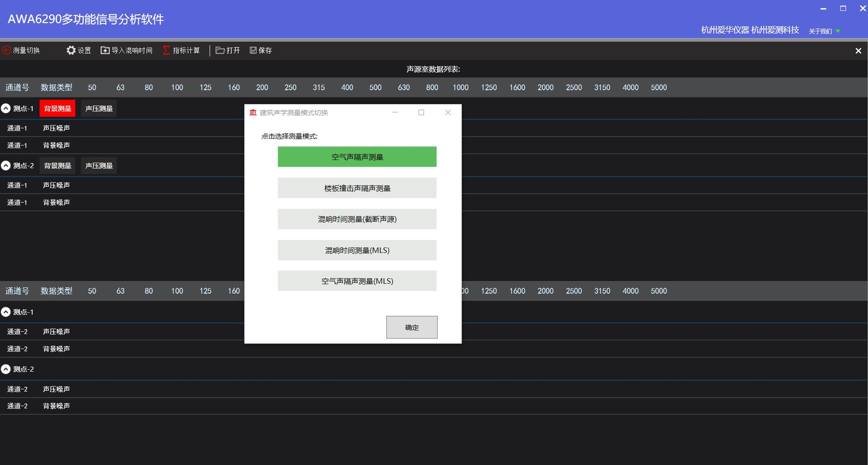
Task: Collapse source room 测点-2 group
Action: [6, 165]
